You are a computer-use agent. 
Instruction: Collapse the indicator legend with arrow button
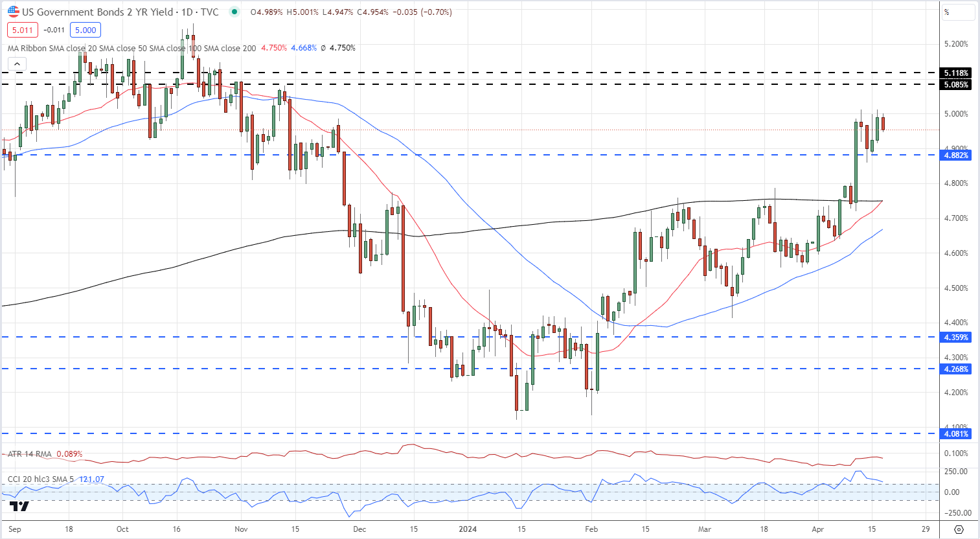(17, 63)
